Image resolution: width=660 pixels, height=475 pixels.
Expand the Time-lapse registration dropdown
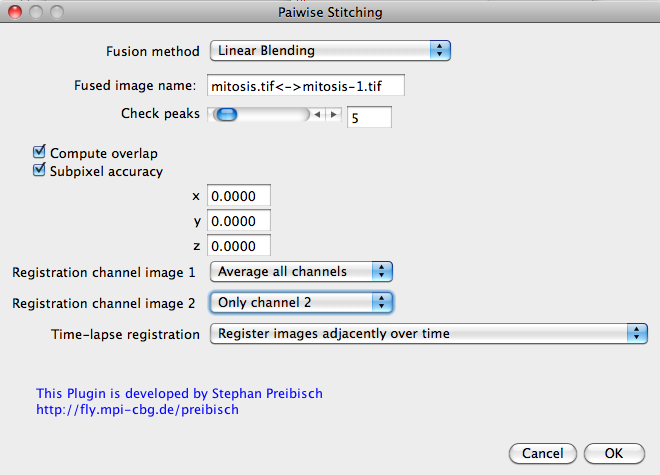pos(428,334)
